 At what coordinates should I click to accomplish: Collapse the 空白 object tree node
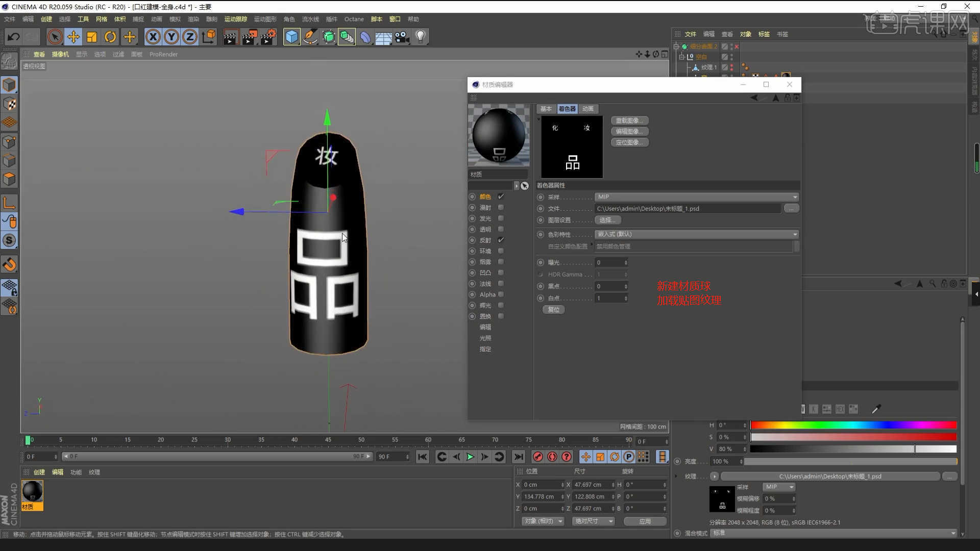682,57
